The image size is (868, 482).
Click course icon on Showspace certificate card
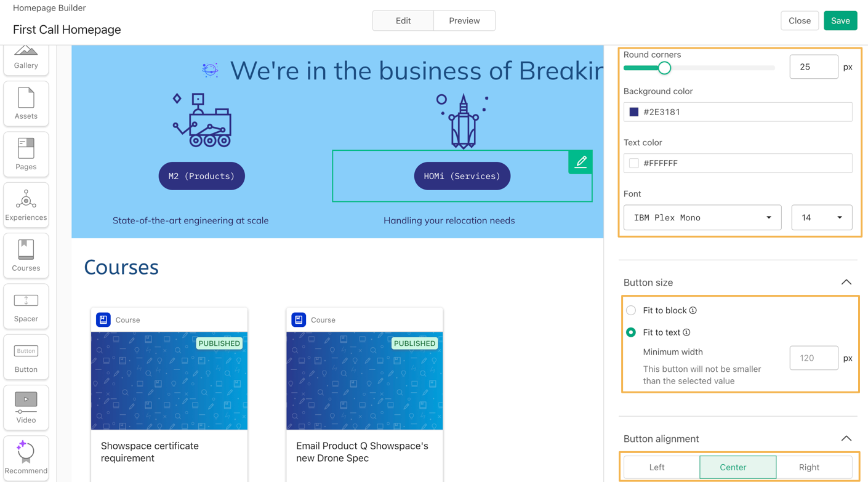point(103,319)
